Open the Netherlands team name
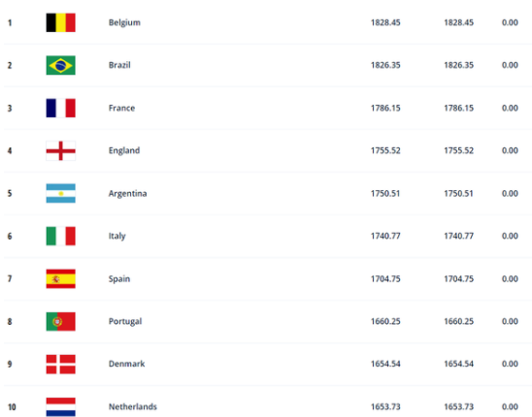 click(133, 406)
